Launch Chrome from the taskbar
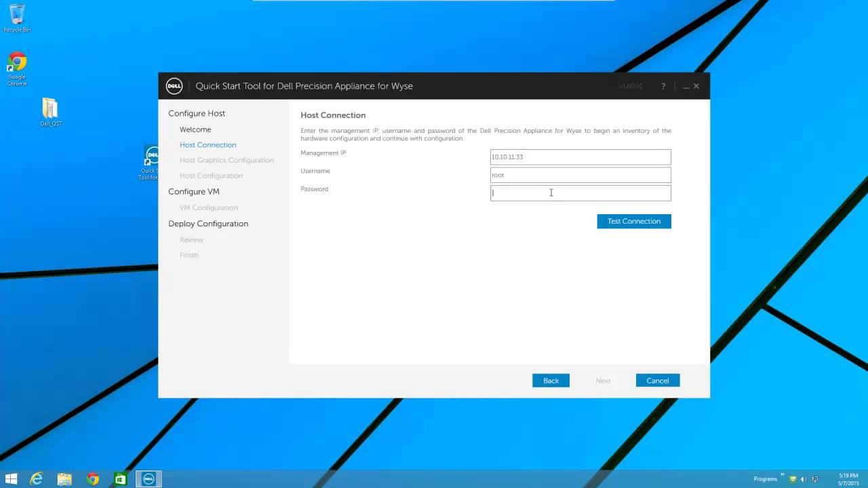 tap(93, 479)
